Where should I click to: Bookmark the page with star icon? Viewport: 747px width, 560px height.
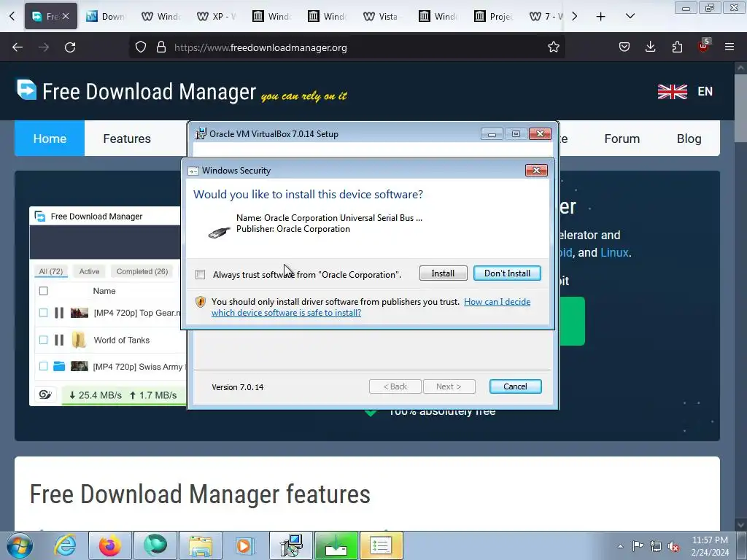[x=553, y=47]
